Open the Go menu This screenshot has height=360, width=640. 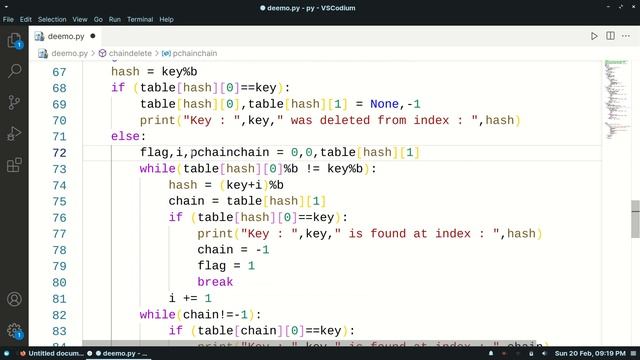tap(98, 19)
